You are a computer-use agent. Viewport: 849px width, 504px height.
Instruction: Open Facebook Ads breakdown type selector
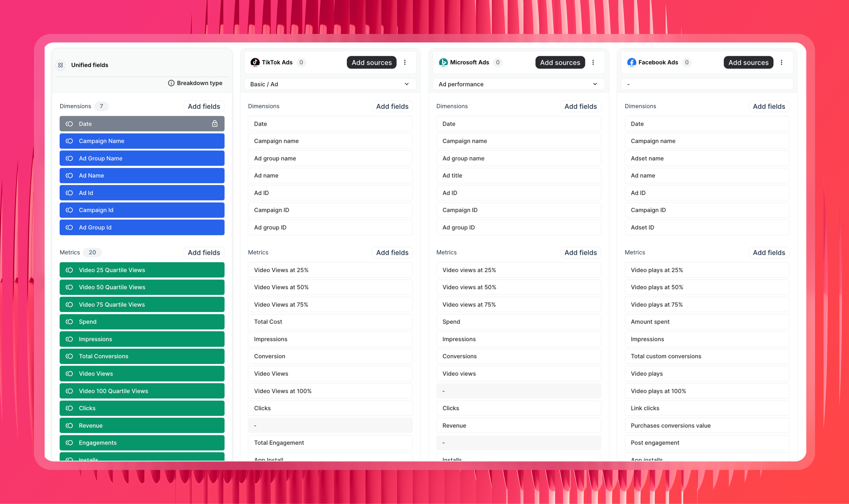click(707, 84)
